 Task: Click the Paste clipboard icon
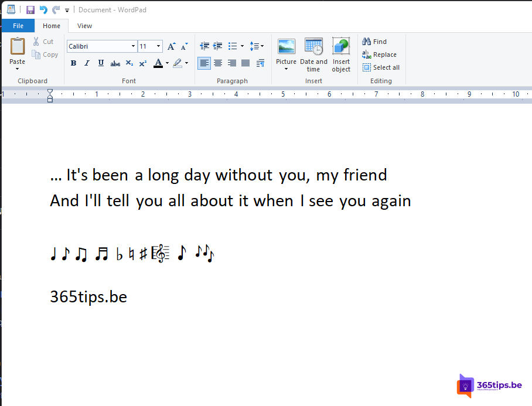(x=18, y=46)
